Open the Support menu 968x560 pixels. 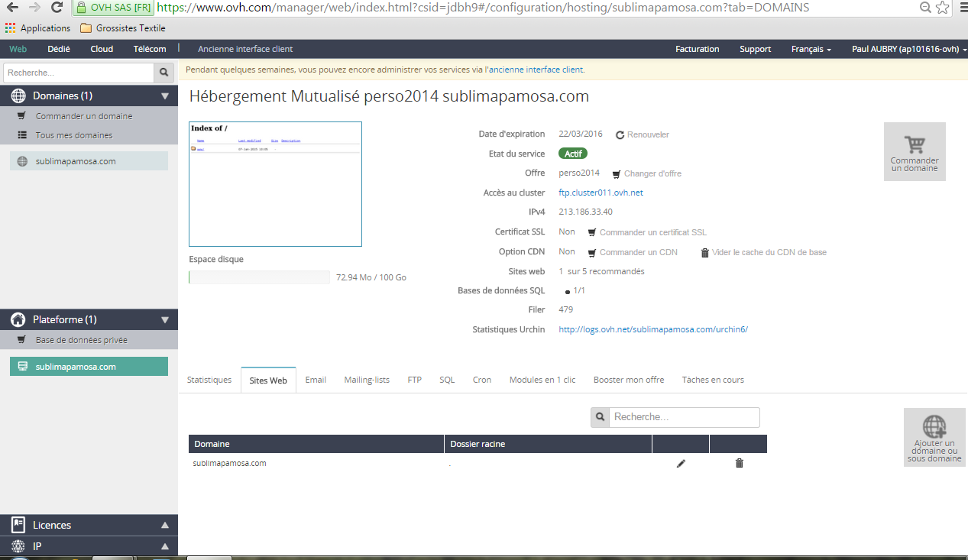point(755,49)
